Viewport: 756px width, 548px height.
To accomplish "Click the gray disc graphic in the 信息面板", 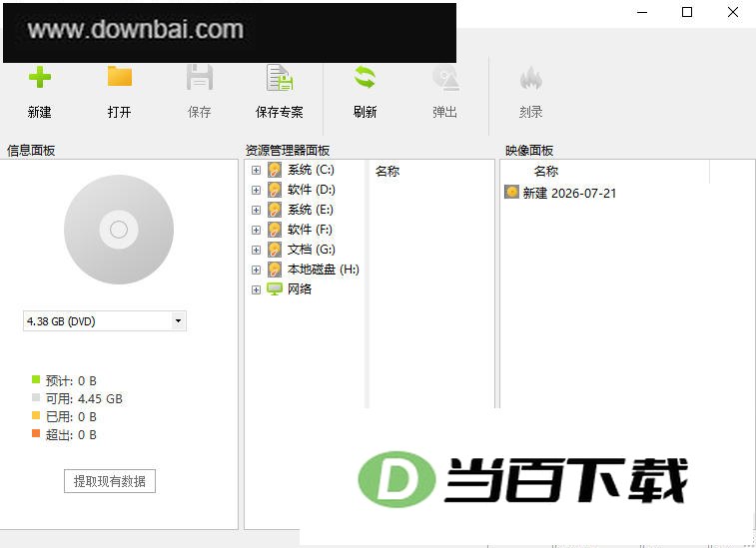I will coord(119,230).
